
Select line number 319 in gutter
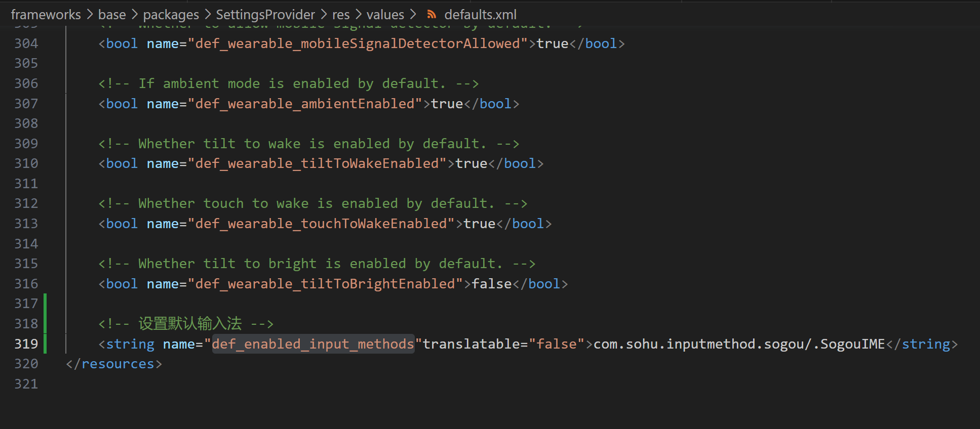click(x=26, y=344)
